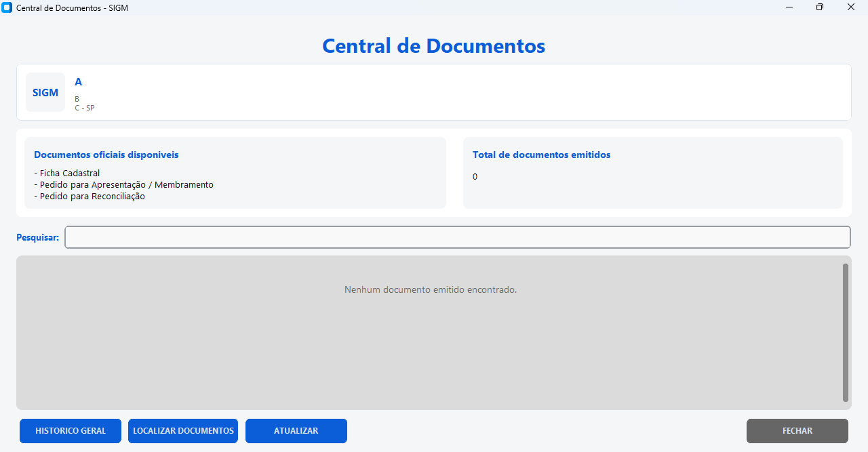This screenshot has height=452, width=868.
Task: Click the HISTORICO GERAL button
Action: [x=71, y=431]
